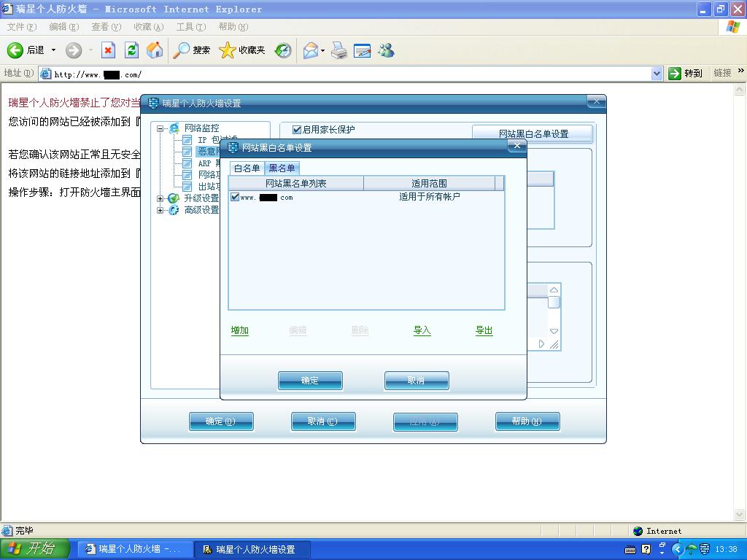Viewport: 747px width, 560px height.
Task: Select the 高级设置 tree item
Action: [x=201, y=210]
